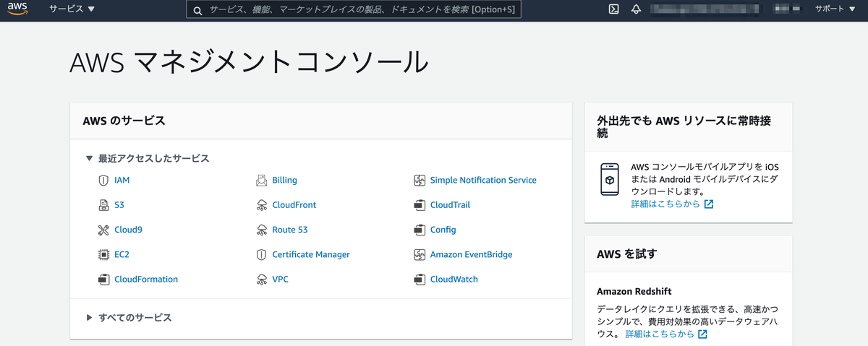Click the CloudFront cloud icon
The width and height of the screenshot is (868, 346).
pos(261,205)
